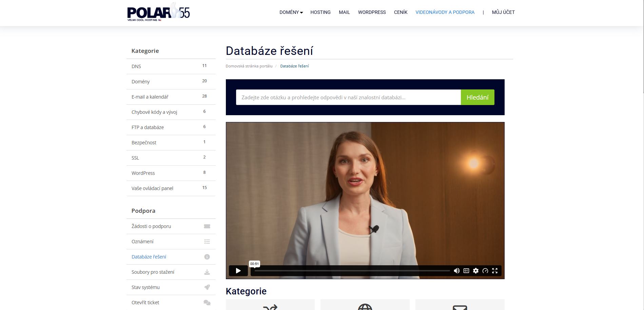Toggle closed captions on video

pyautogui.click(x=466, y=271)
